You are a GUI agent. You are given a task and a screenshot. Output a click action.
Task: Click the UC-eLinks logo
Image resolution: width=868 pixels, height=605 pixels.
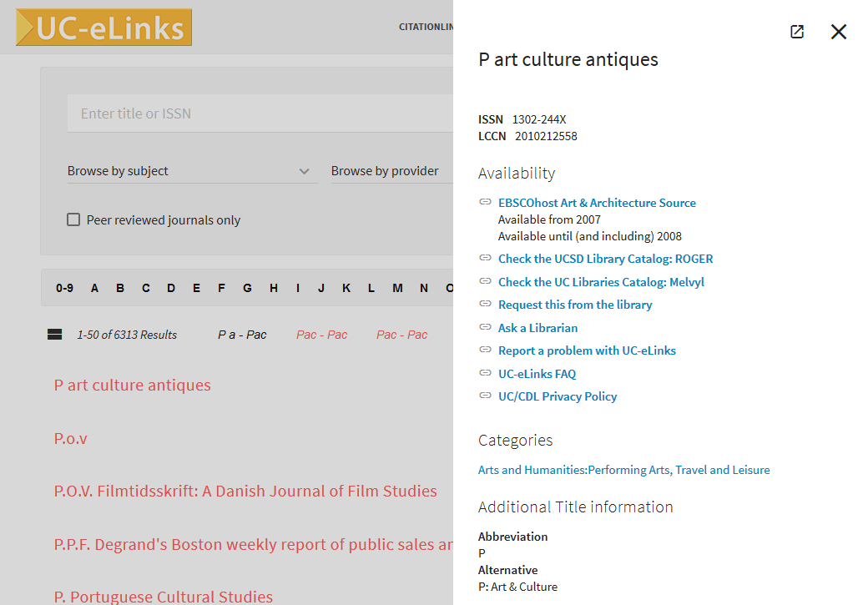[x=104, y=28]
